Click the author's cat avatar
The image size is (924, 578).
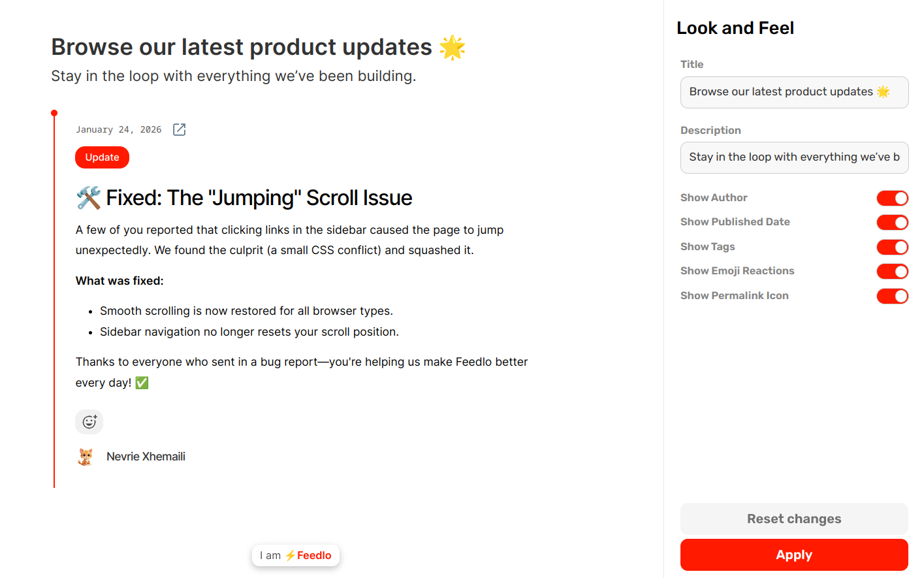(86, 457)
